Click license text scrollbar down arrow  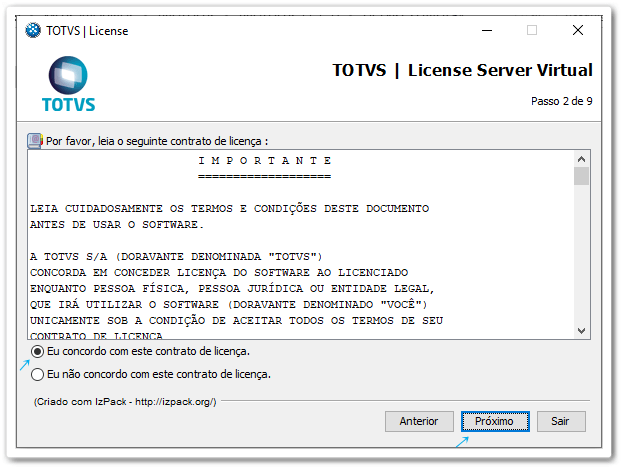(581, 331)
